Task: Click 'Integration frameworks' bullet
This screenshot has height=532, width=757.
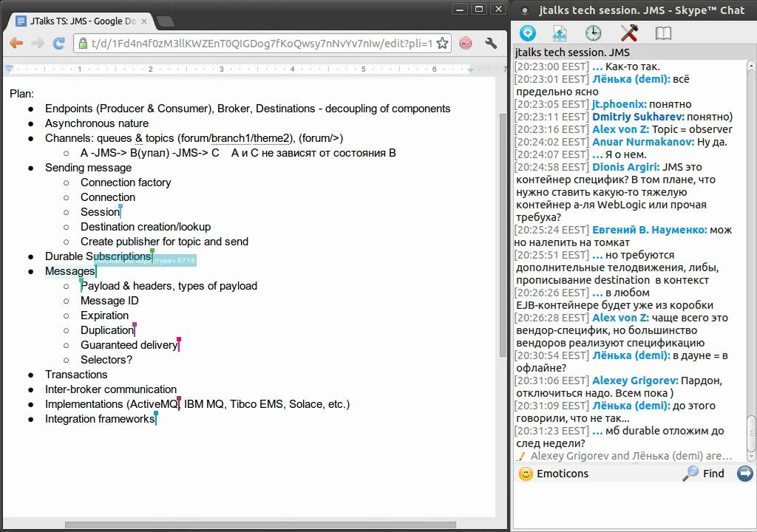Action: [100, 418]
